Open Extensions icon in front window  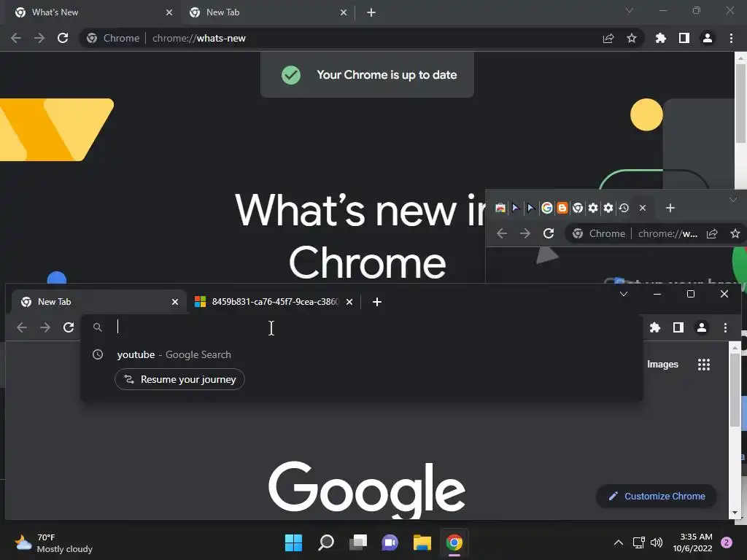coord(655,327)
